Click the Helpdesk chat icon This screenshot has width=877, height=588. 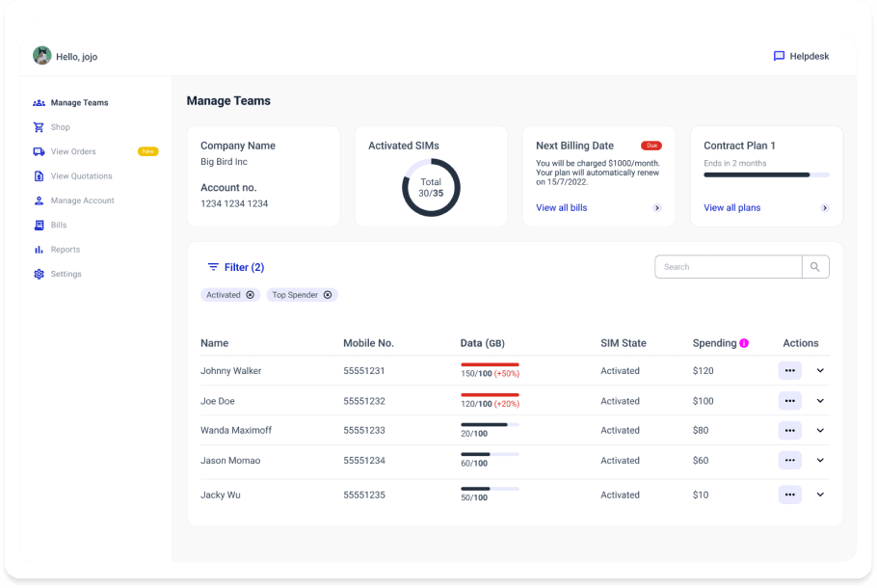coord(779,56)
